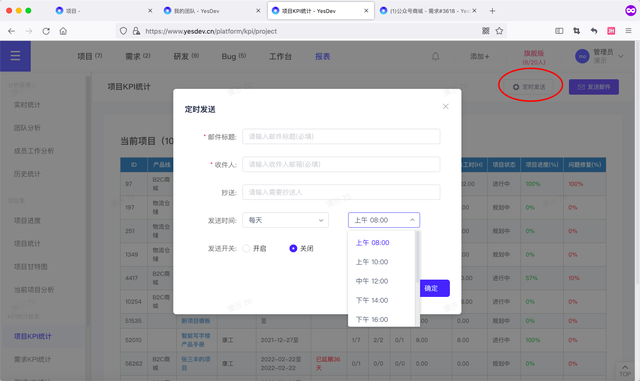Switch to the 公众号商城 需求#3618 tab
Image resolution: width=640 pixels, height=381 pixels.
pos(429,11)
